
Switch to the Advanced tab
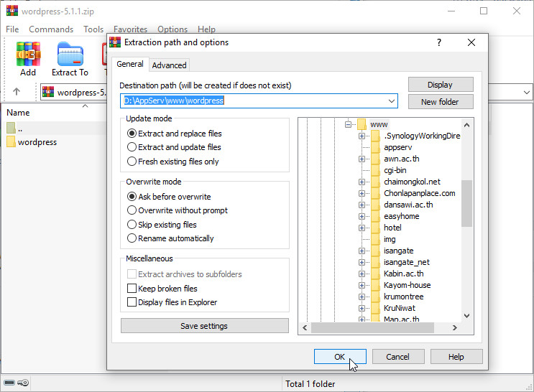[169, 65]
